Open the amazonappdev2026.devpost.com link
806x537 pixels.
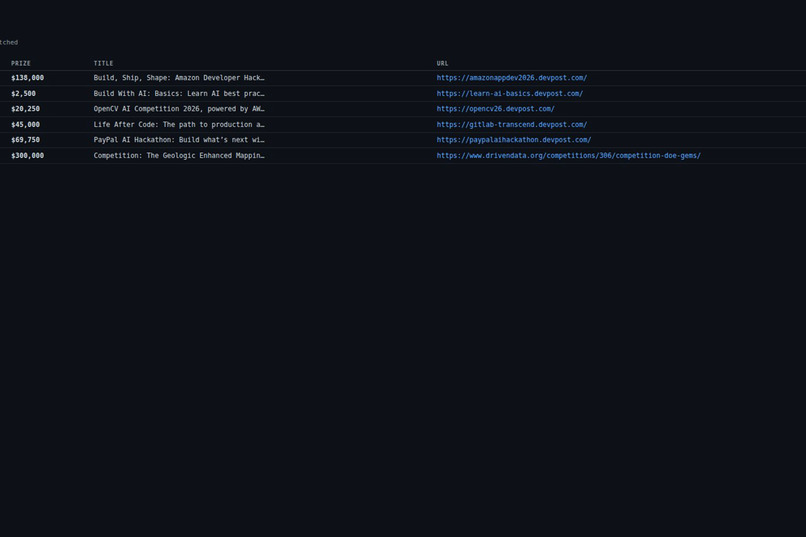(511, 78)
